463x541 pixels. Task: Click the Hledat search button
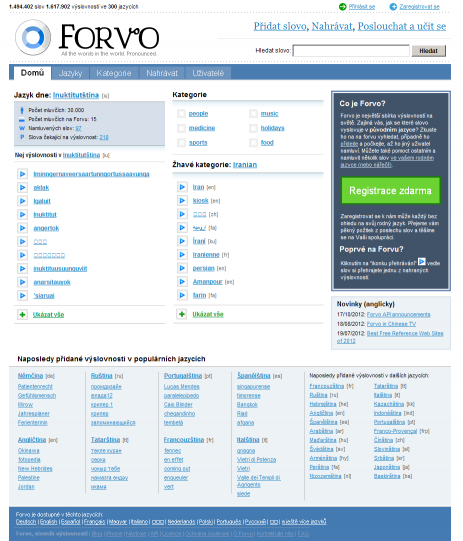pos(428,51)
